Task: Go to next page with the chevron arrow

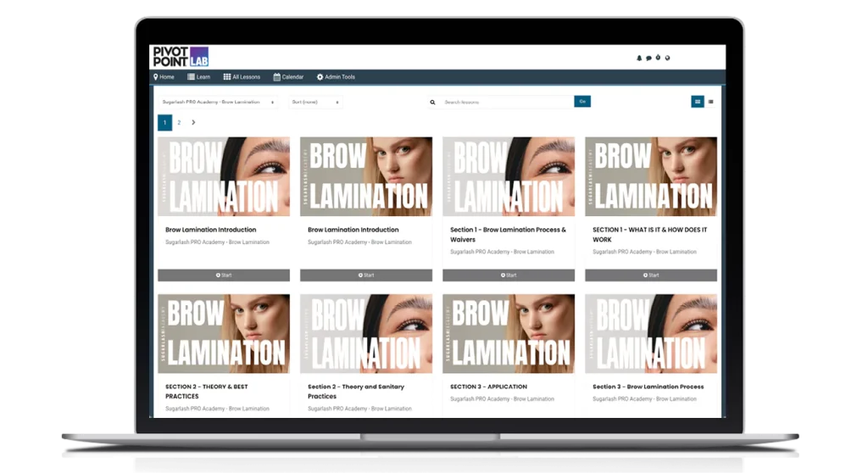Action: (x=193, y=122)
